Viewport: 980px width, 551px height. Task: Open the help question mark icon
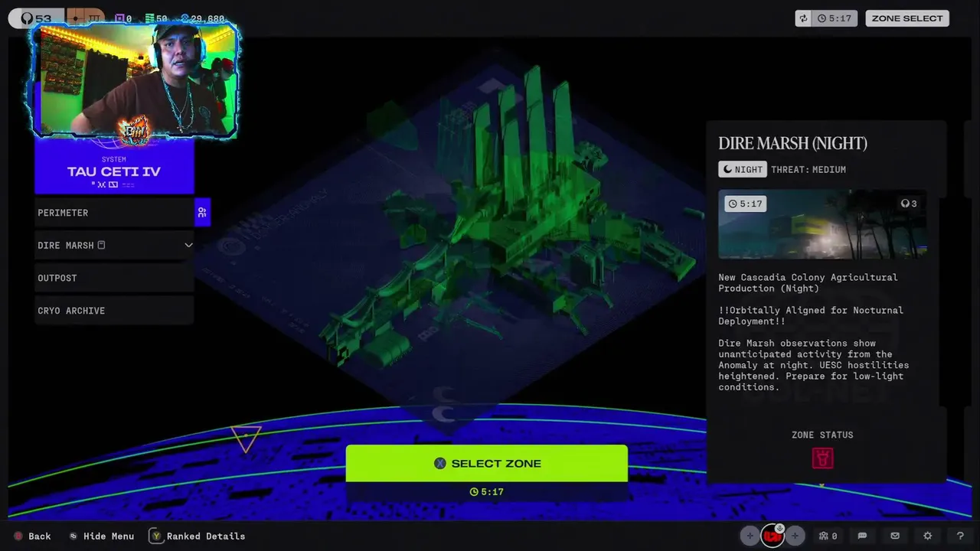click(960, 536)
